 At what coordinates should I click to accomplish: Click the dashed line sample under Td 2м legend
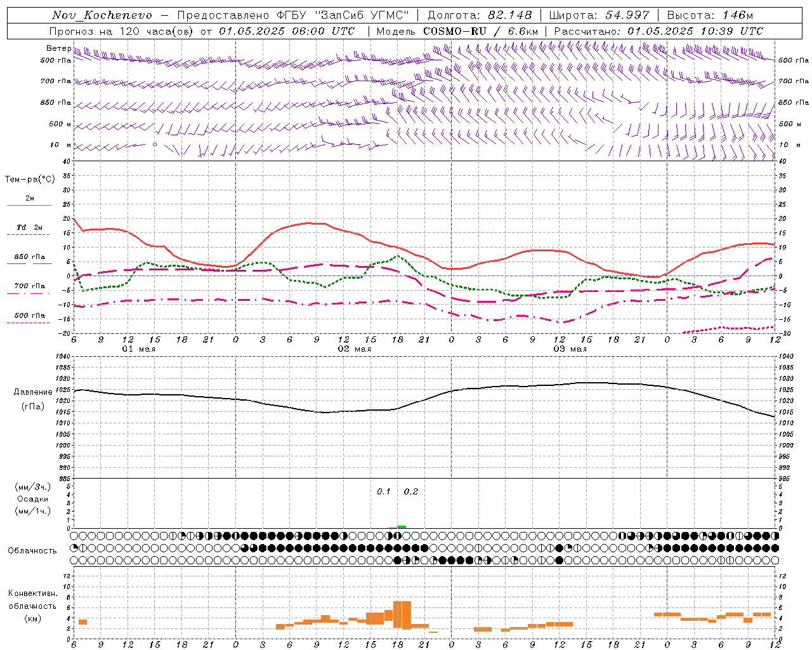[29, 235]
